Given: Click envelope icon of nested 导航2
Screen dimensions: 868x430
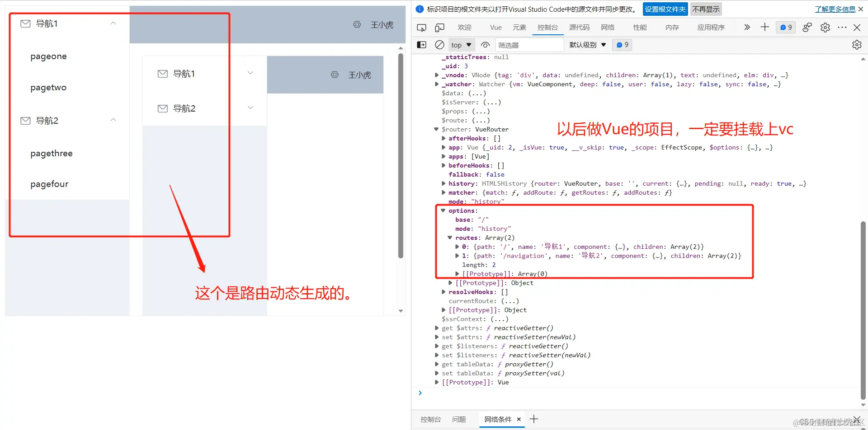Looking at the screenshot, I should tap(163, 108).
